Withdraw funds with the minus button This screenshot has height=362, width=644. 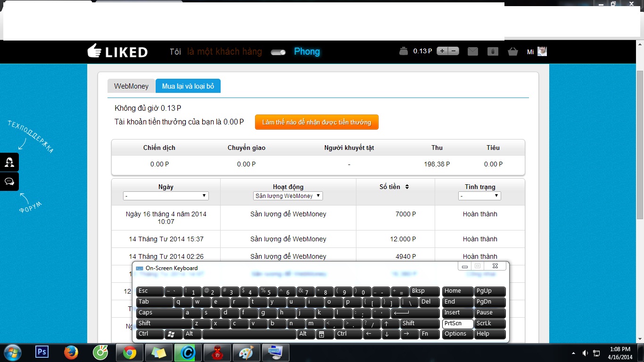tap(454, 51)
